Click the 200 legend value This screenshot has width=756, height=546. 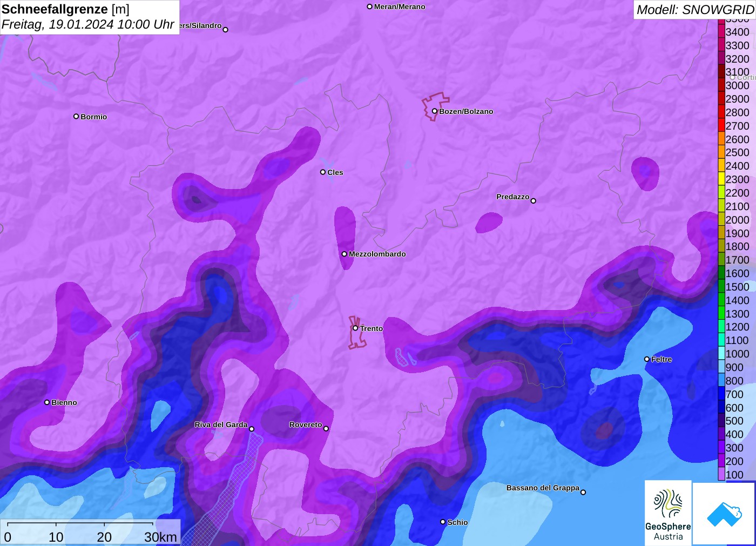click(734, 461)
